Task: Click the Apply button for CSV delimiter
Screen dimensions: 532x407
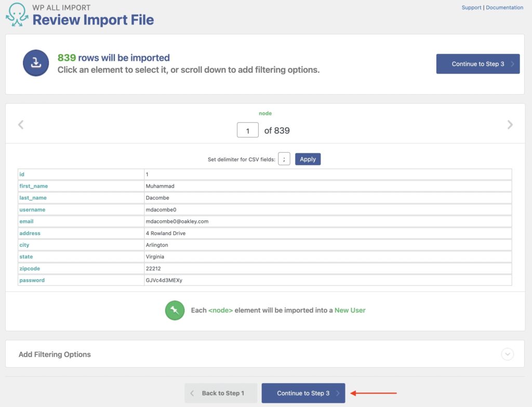Action: [x=308, y=159]
